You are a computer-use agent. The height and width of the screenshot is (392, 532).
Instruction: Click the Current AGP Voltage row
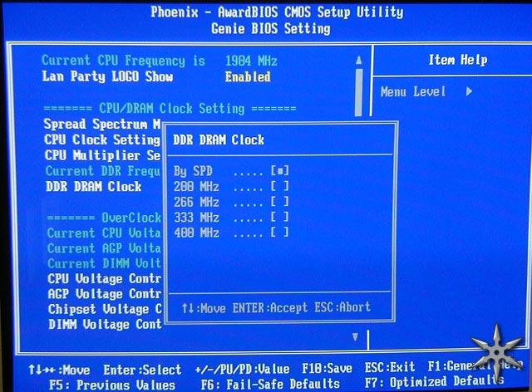coord(104,248)
